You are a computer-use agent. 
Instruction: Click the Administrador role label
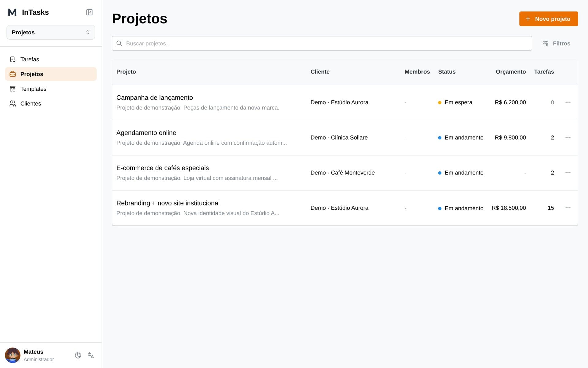39,359
